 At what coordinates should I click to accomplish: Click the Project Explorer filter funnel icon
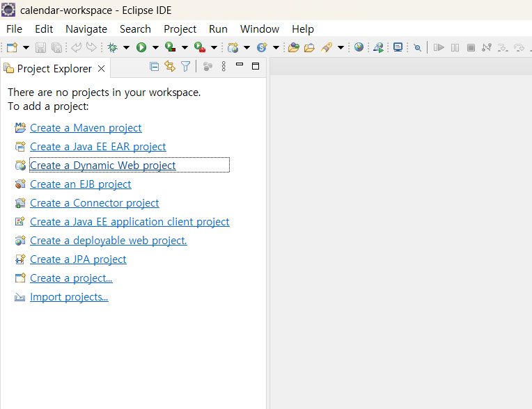click(186, 66)
